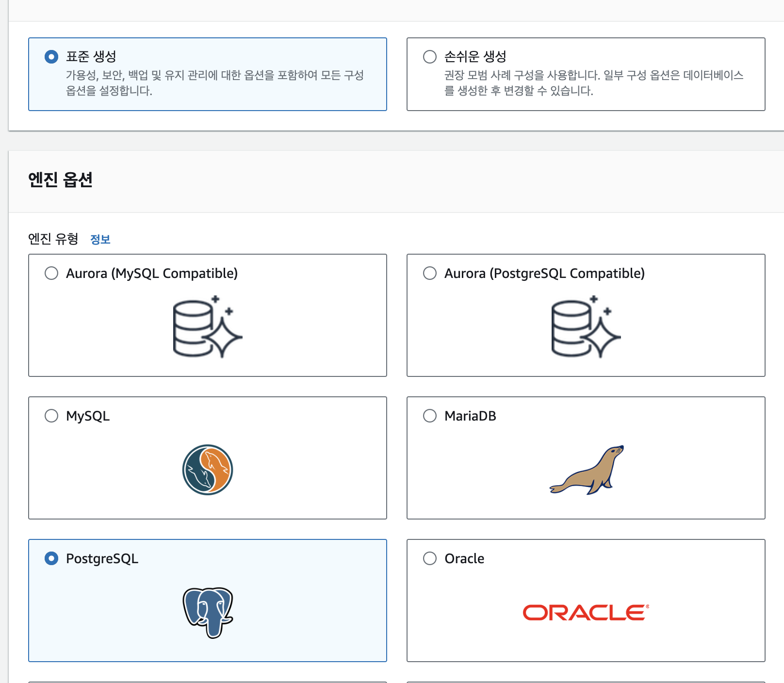Image resolution: width=784 pixels, height=683 pixels.
Task: Click the MySQL dolphin logo
Action: (208, 470)
